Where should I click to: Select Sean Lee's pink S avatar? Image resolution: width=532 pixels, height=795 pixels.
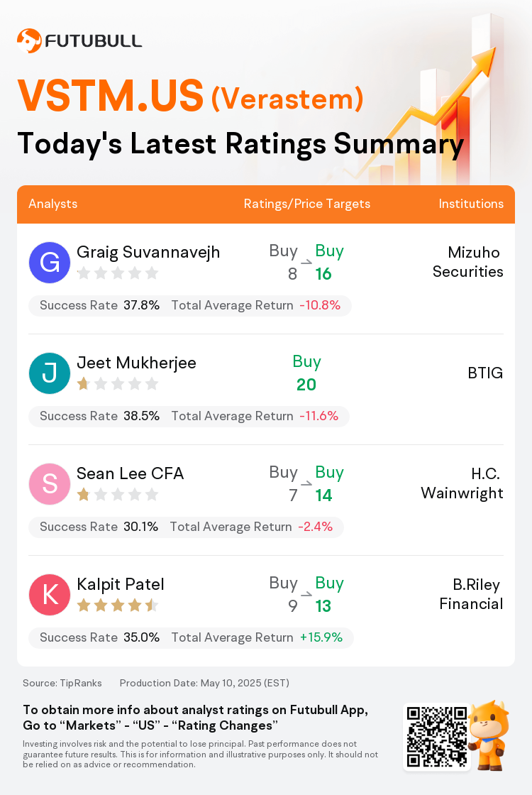(50, 483)
